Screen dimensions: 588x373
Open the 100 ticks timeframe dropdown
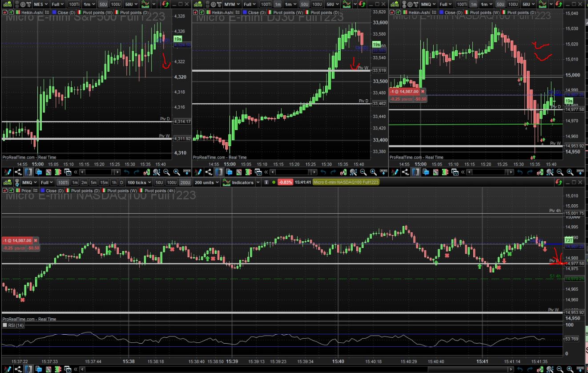pos(139,182)
